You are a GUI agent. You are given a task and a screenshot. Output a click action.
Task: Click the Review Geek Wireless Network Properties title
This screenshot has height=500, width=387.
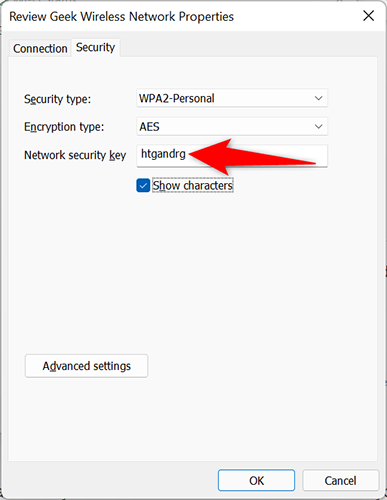pos(121,16)
